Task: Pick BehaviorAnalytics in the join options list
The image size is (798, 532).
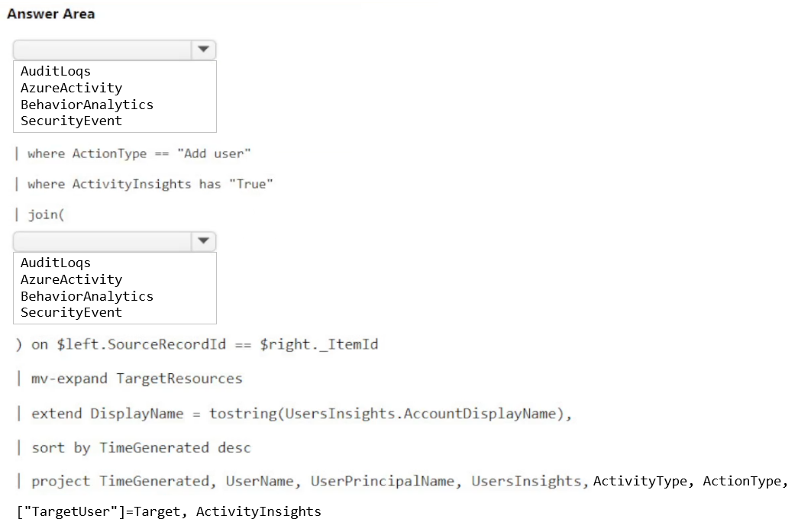Action: pos(86,296)
